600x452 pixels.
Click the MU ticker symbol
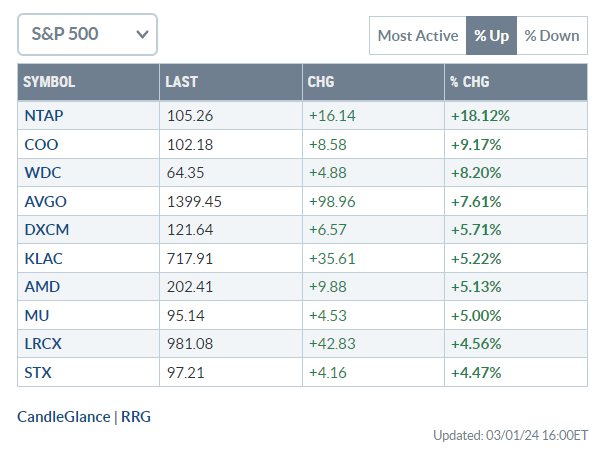coord(34,316)
